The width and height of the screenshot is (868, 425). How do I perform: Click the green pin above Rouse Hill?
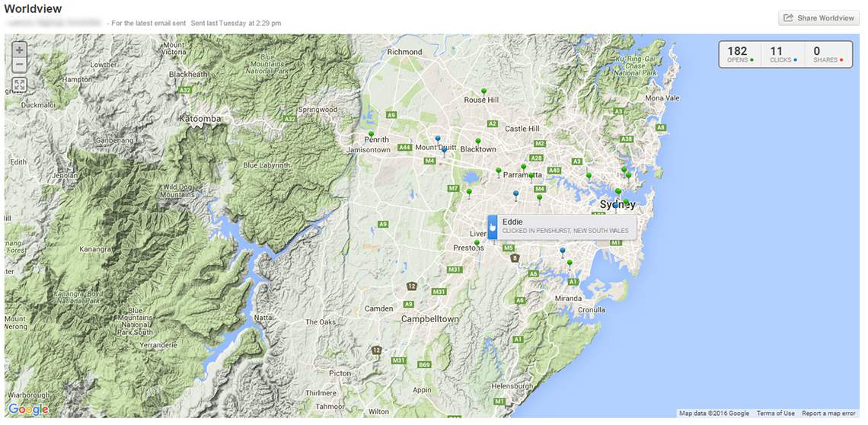pos(483,91)
